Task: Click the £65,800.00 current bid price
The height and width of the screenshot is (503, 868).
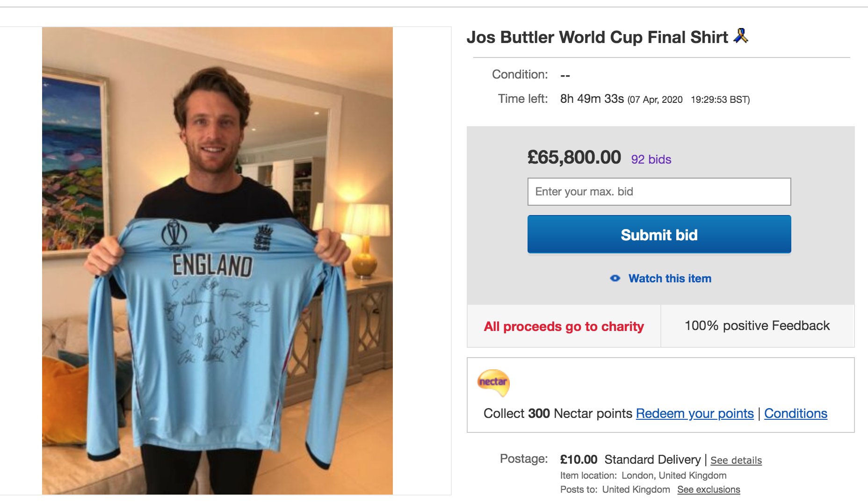Action: (574, 157)
